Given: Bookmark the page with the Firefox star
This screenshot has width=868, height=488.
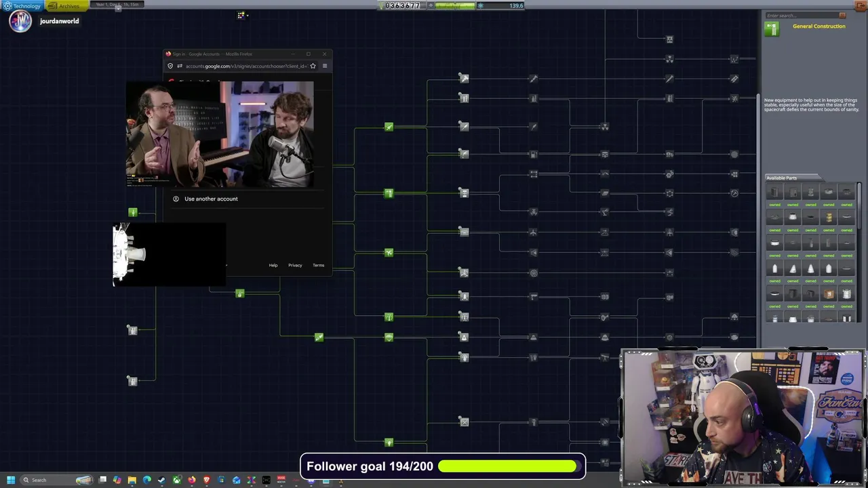Looking at the screenshot, I should click(313, 66).
